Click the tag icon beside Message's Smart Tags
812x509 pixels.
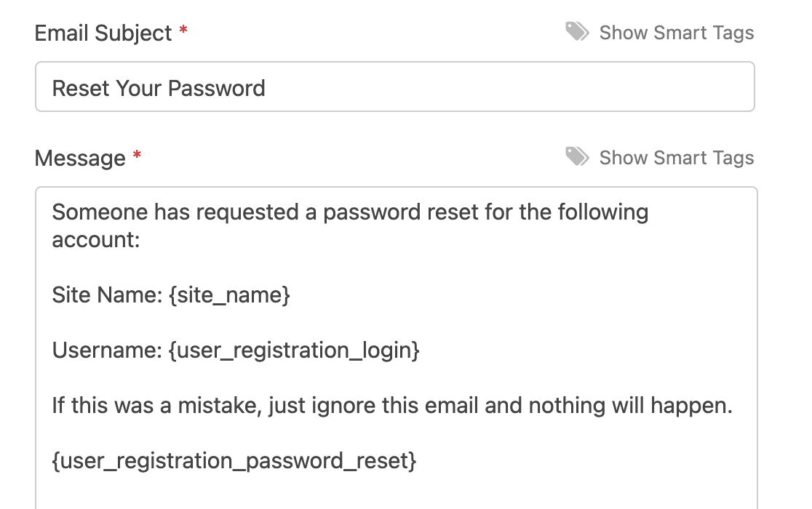pos(577,157)
